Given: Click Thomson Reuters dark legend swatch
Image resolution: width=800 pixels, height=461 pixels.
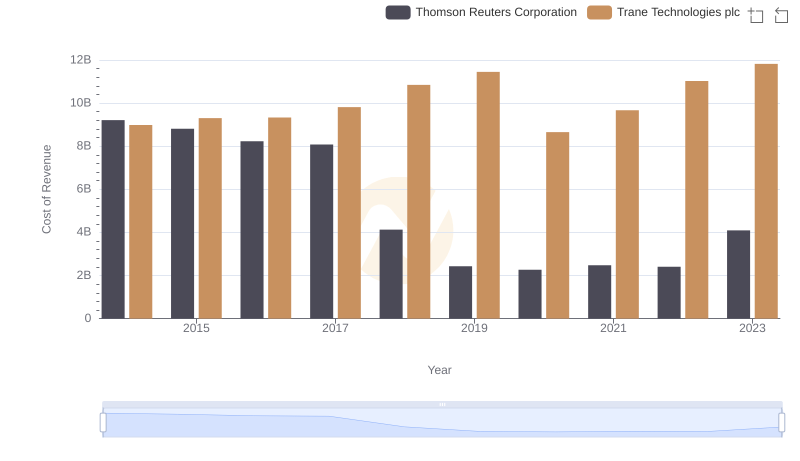Looking at the screenshot, I should pos(398,12).
